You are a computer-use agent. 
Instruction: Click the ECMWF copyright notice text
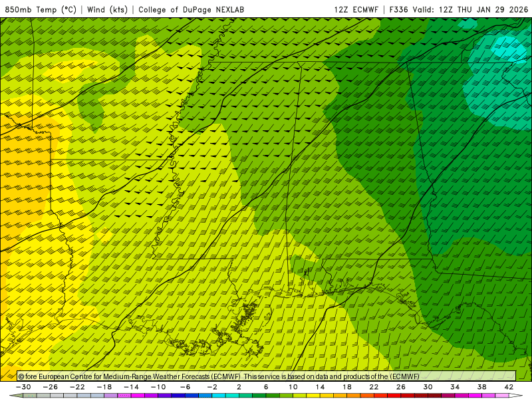(x=219, y=376)
